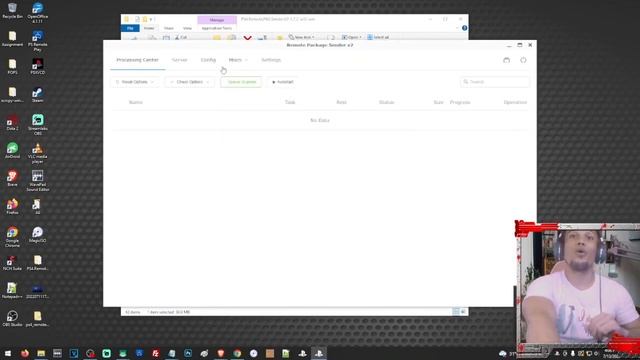
Task: Expand the New item dropdown in File Explorer
Action: click(x=302, y=37)
